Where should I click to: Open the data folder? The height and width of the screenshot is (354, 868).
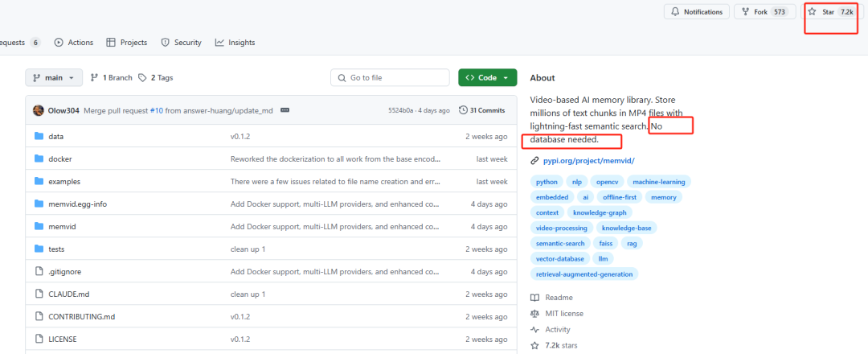tap(56, 136)
